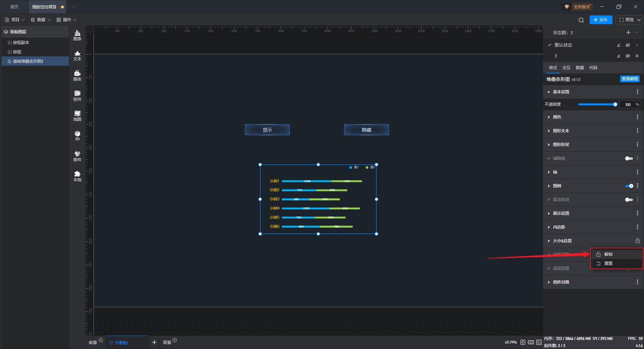Click the lock icon beside 大小&位置
This screenshot has height=349, width=644.
point(637,241)
